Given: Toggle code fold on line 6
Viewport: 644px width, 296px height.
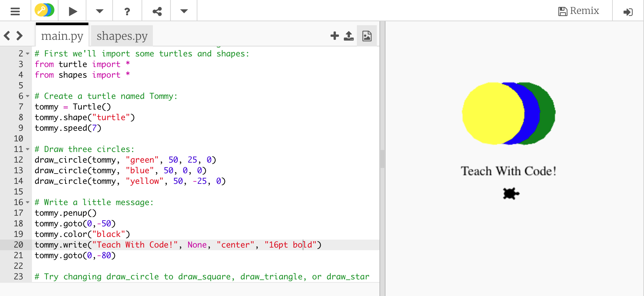Looking at the screenshot, I should [x=28, y=96].
